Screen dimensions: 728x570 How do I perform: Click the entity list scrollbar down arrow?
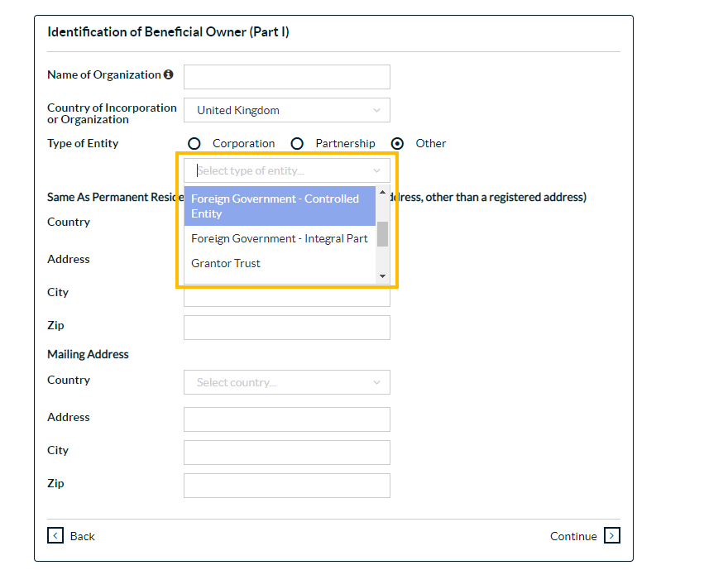tap(382, 276)
